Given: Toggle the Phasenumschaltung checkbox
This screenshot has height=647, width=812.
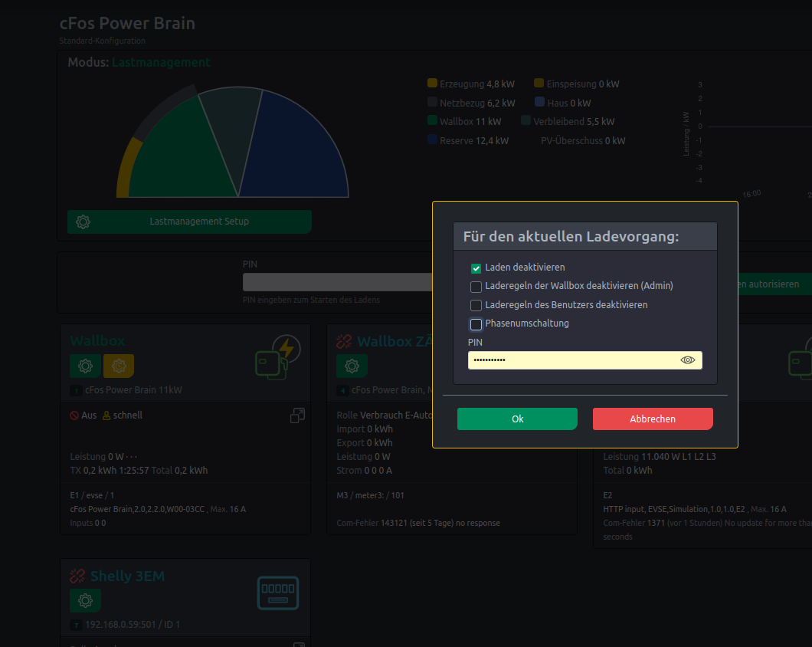Looking at the screenshot, I should (476, 324).
